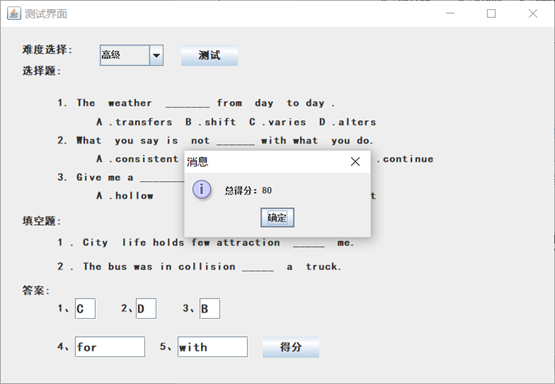Image resolution: width=555 pixels, height=384 pixels.
Task: Close the 消息 dialog with its X button
Action: [x=355, y=162]
